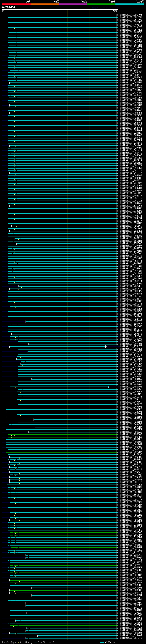Select label UniRef100_B9SF47

click(x=131, y=77)
